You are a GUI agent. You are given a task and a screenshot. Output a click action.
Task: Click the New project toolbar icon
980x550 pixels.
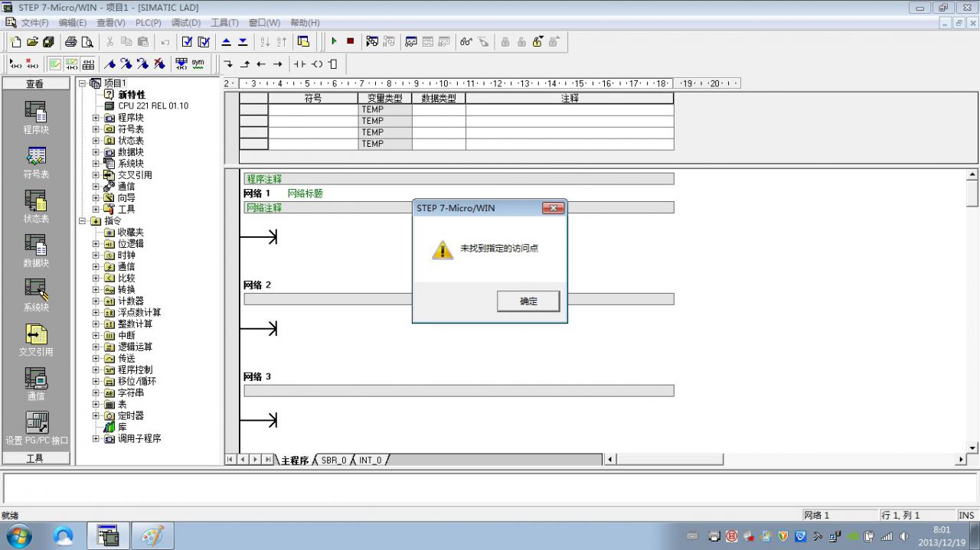(15, 41)
